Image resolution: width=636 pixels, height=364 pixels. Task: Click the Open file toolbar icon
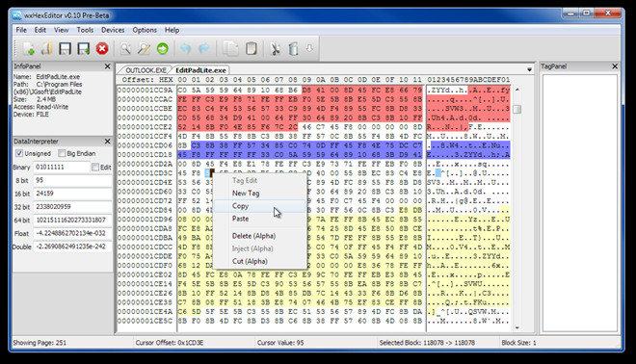coord(46,49)
